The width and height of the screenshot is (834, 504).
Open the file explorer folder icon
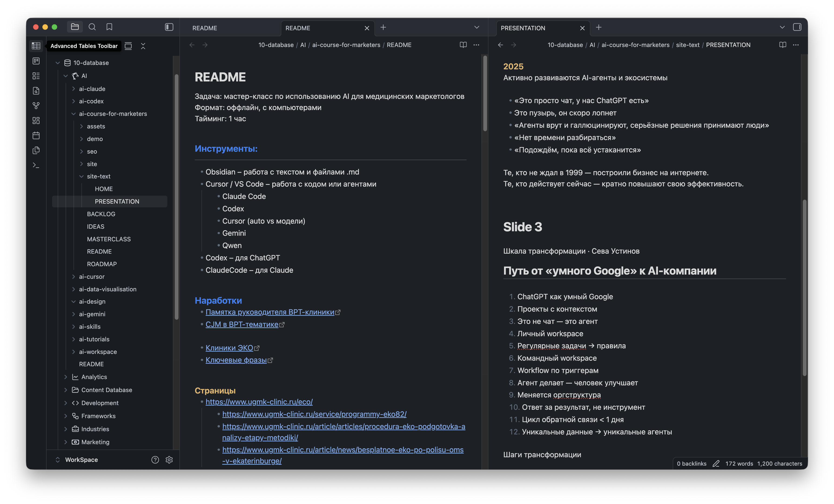tap(75, 27)
